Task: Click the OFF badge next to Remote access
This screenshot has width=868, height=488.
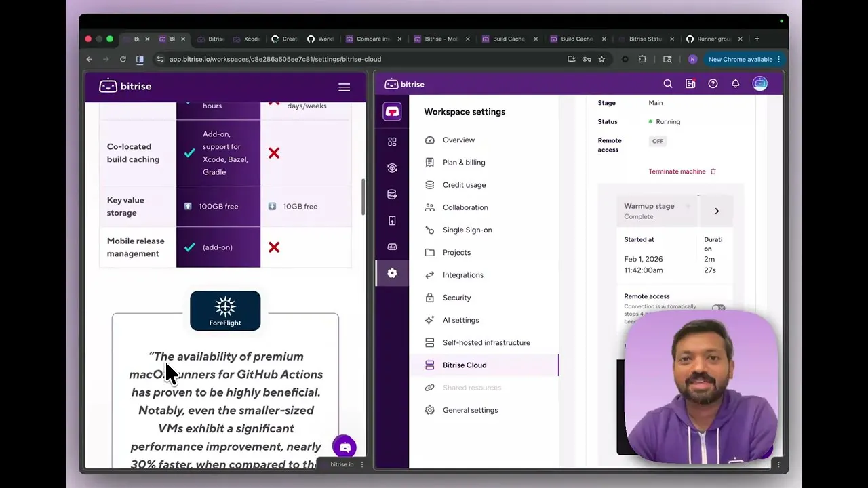Action: point(657,141)
